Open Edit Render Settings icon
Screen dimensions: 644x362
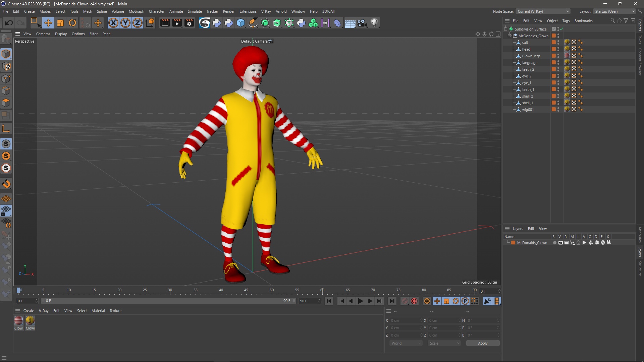click(190, 23)
